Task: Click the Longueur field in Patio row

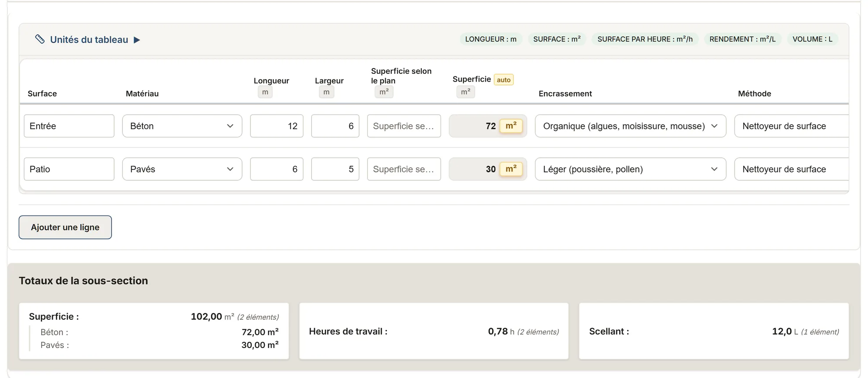Action: (276, 169)
